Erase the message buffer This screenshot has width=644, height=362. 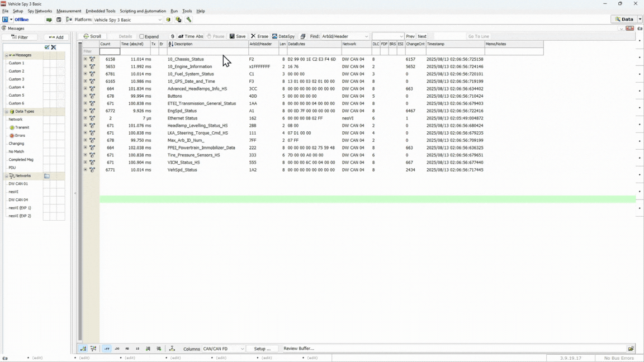tap(259, 36)
